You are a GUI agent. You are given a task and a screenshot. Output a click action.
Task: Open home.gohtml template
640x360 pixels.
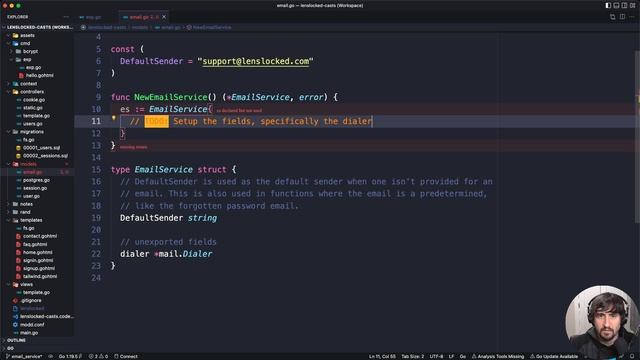coord(38,252)
